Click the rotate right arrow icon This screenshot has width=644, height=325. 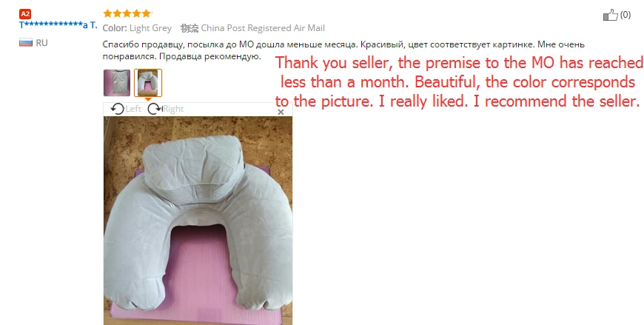[155, 109]
